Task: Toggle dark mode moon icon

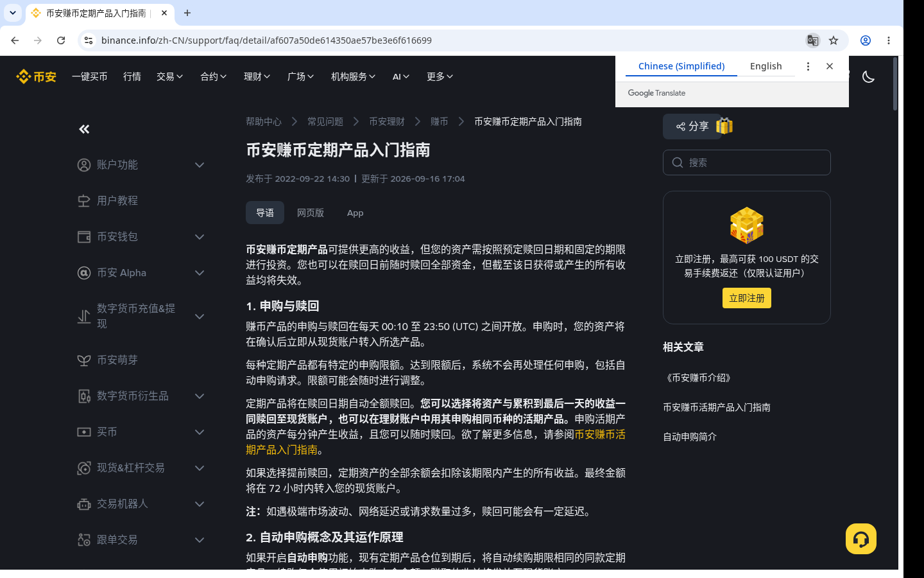Action: pyautogui.click(x=868, y=76)
